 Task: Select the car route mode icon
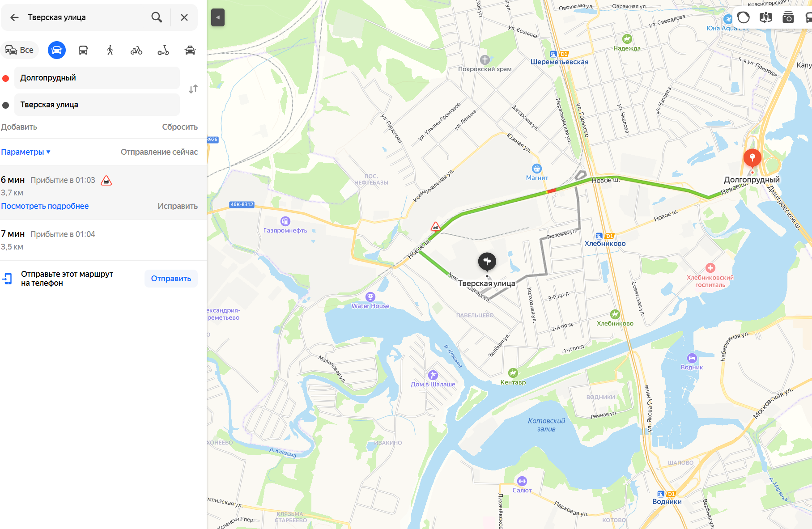57,50
